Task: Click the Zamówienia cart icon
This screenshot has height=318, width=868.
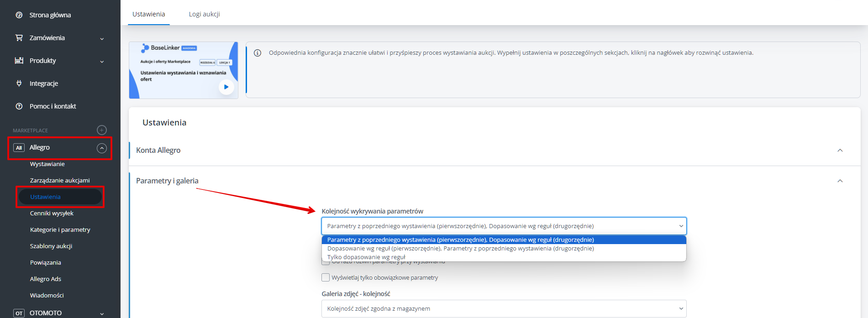Action: point(19,38)
